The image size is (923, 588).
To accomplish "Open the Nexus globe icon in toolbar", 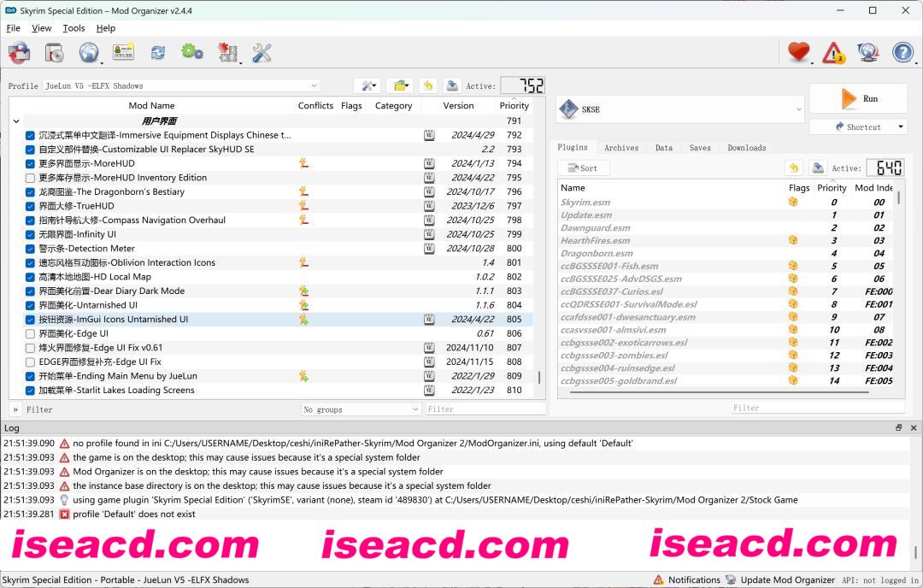I will pos(88,53).
